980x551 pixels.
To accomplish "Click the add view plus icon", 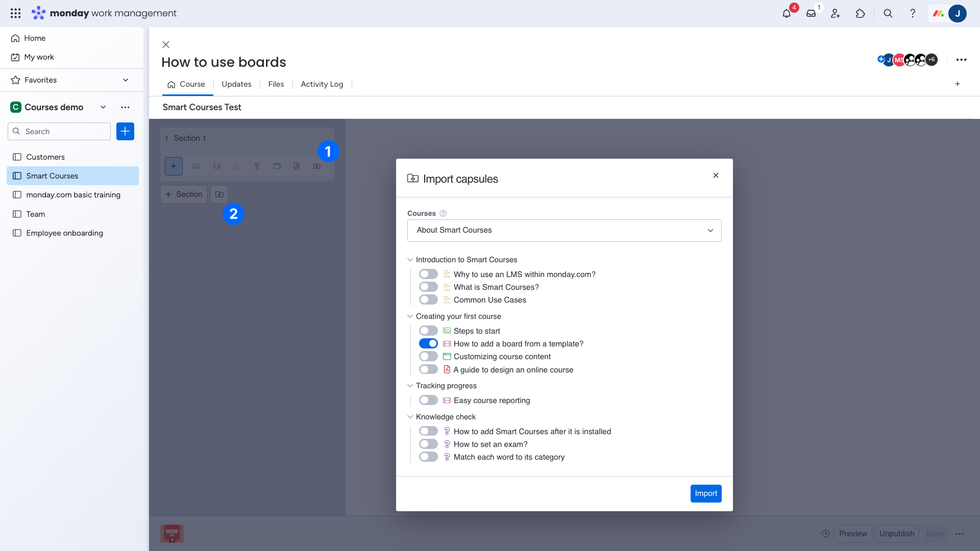I will click(958, 84).
